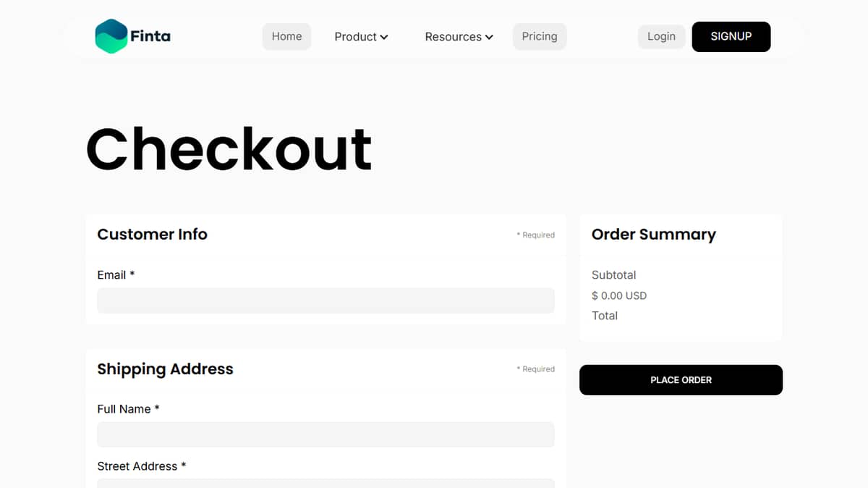Expand the chevron beside Resources

click(489, 37)
